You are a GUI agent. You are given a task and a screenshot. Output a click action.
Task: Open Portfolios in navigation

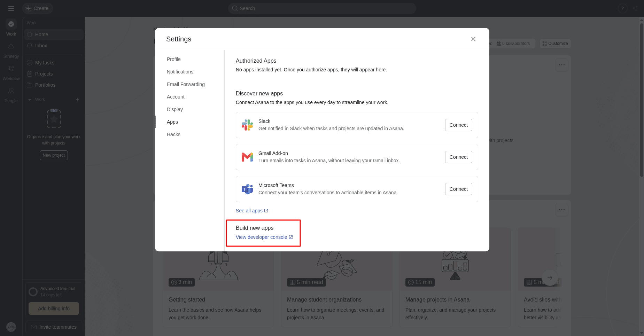point(54,85)
